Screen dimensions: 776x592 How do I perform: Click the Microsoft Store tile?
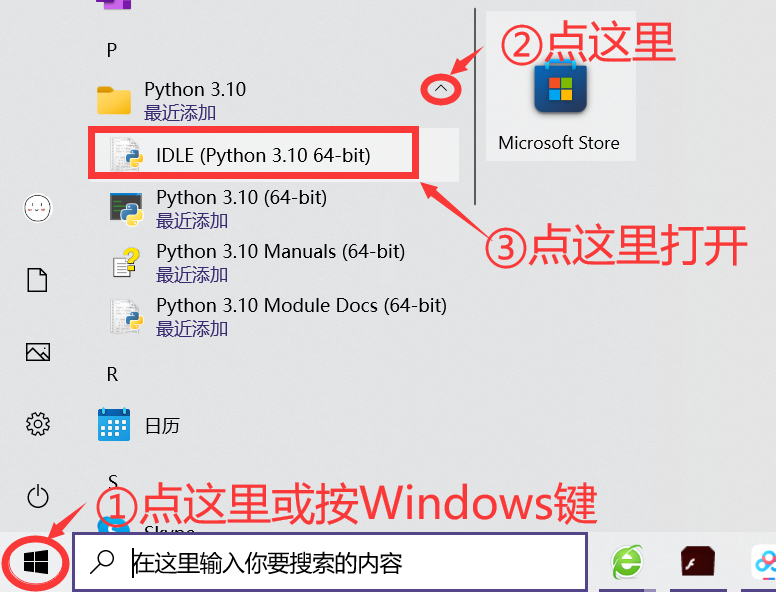[560, 87]
